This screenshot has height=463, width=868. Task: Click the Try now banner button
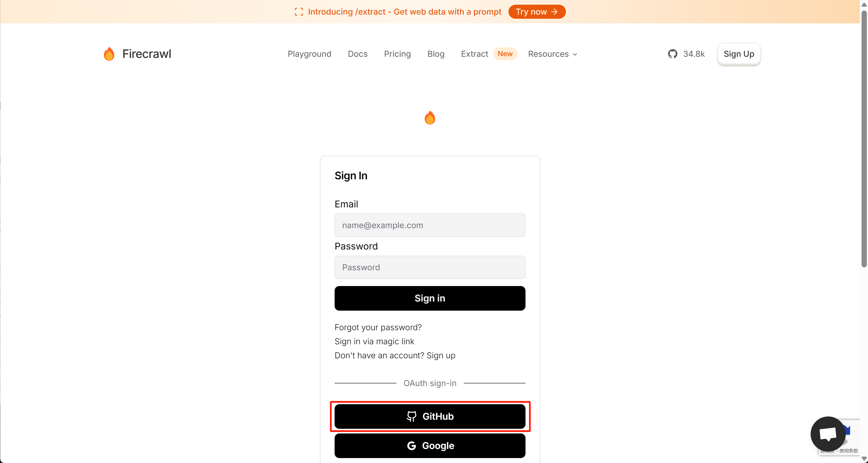[x=536, y=12]
